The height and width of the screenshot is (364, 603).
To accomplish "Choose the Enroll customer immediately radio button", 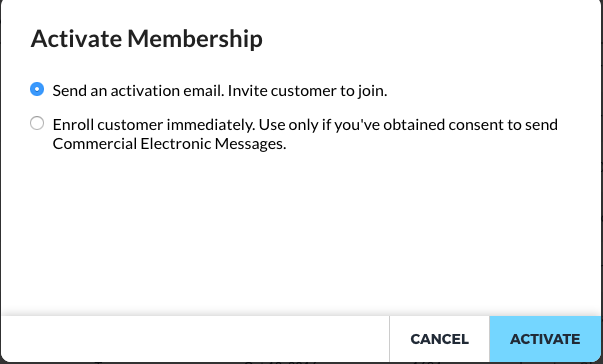I will coord(37,123).
